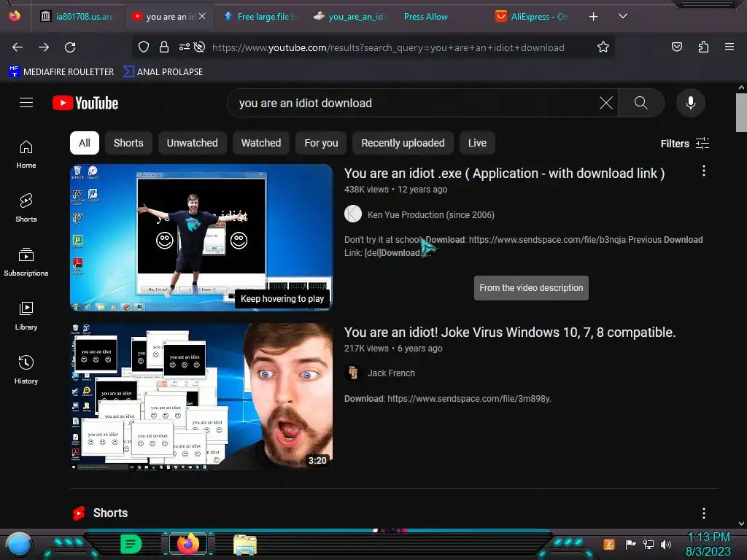Open the Filters settings icon

point(703,144)
